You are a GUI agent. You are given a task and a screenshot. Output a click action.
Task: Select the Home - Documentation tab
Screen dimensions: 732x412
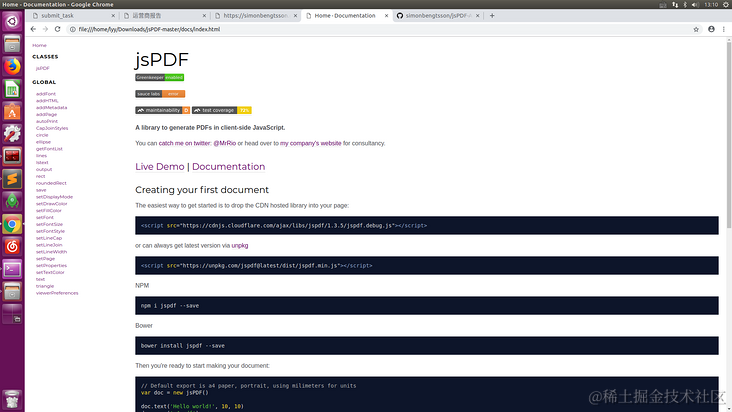click(x=345, y=15)
